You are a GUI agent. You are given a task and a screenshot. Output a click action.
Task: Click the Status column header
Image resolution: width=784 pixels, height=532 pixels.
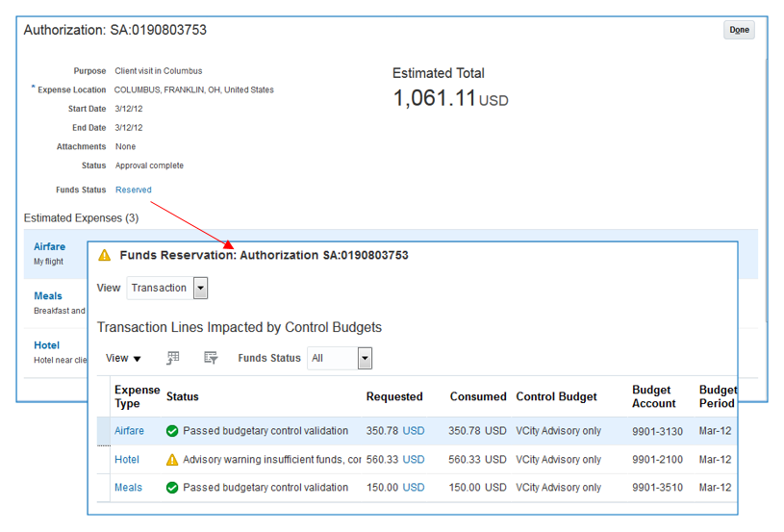pos(183,396)
